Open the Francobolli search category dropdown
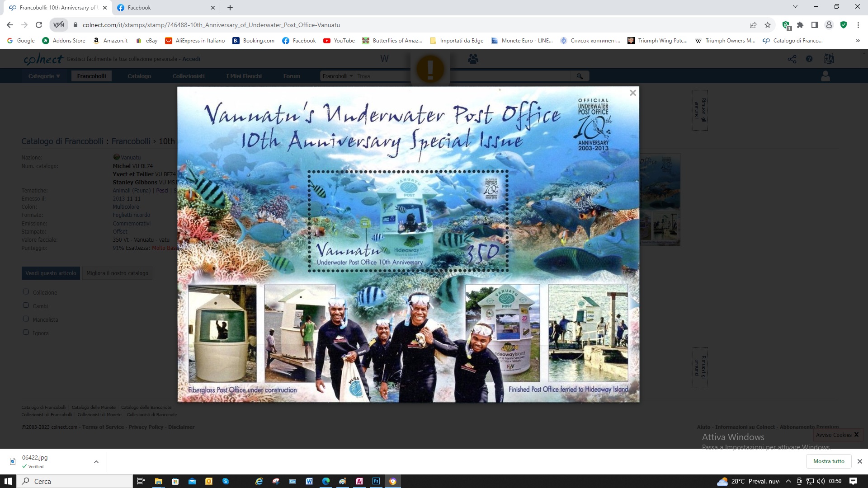This screenshot has width=868, height=488. (337, 76)
